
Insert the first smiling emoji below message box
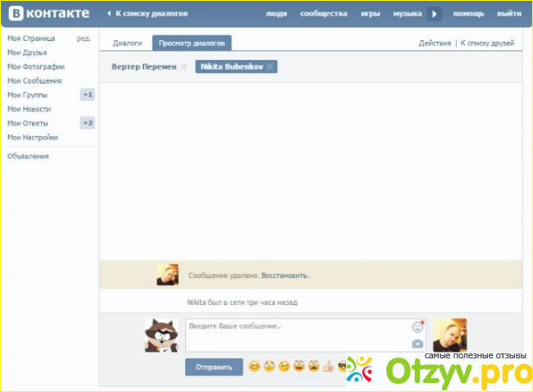click(254, 366)
